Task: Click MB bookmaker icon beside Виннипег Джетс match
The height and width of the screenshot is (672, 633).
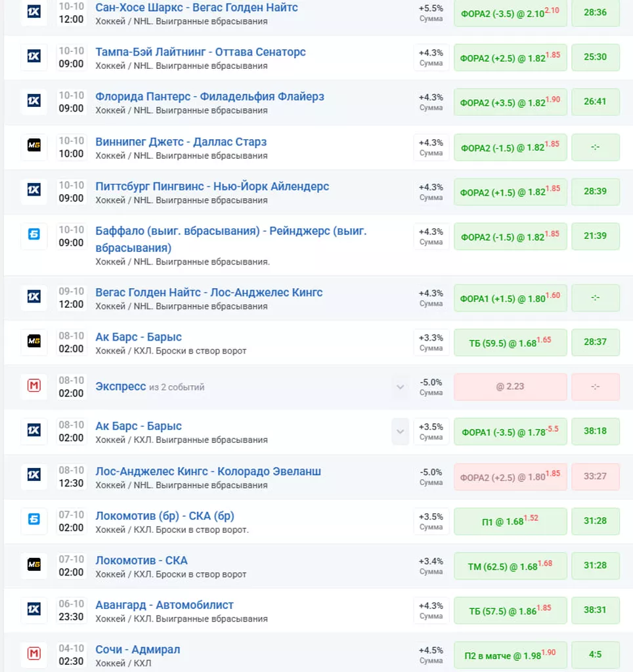Action: (34, 146)
